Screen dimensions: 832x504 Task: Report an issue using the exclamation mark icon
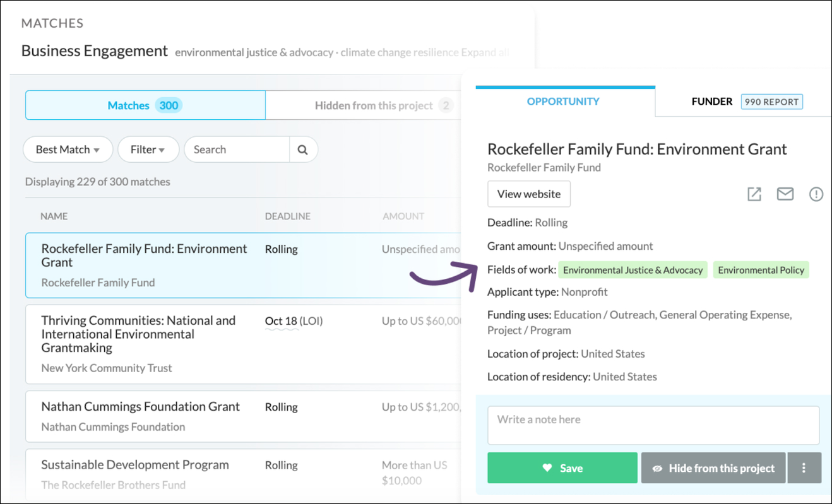816,194
